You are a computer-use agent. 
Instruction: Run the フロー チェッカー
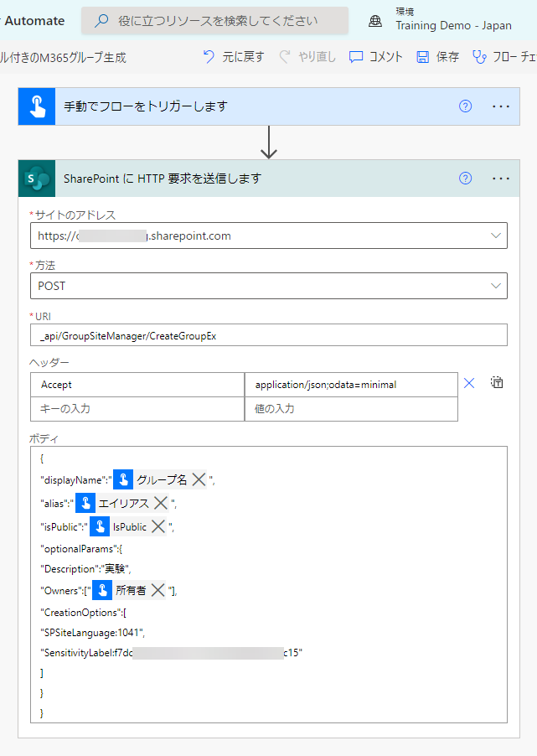click(504, 57)
